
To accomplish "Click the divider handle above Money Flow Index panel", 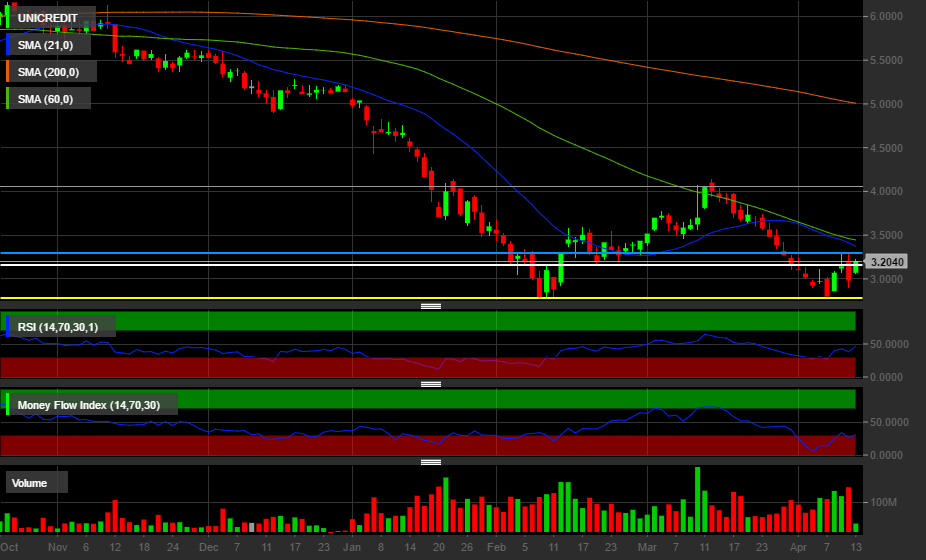I will (x=431, y=384).
